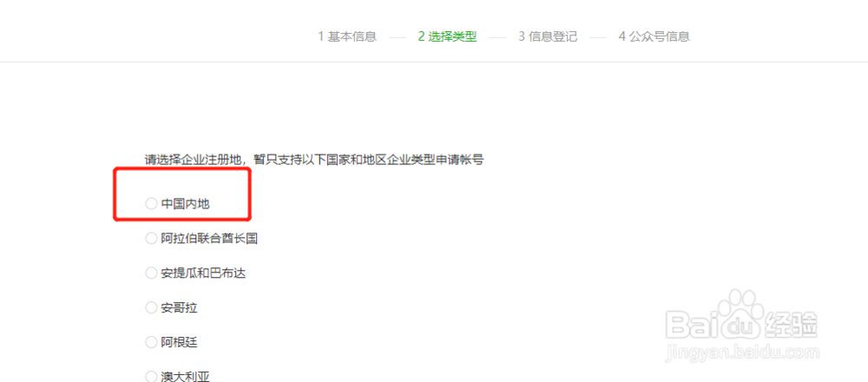868x382 pixels.
Task: Click the 阿拉伯联合酋长国 text label
Action: coord(209,239)
